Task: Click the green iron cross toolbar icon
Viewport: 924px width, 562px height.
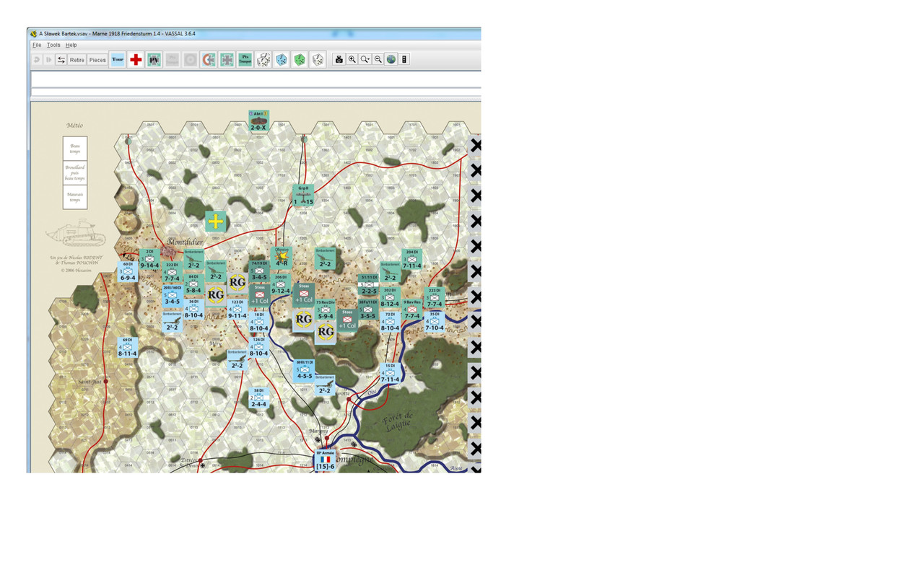Action: point(227,60)
